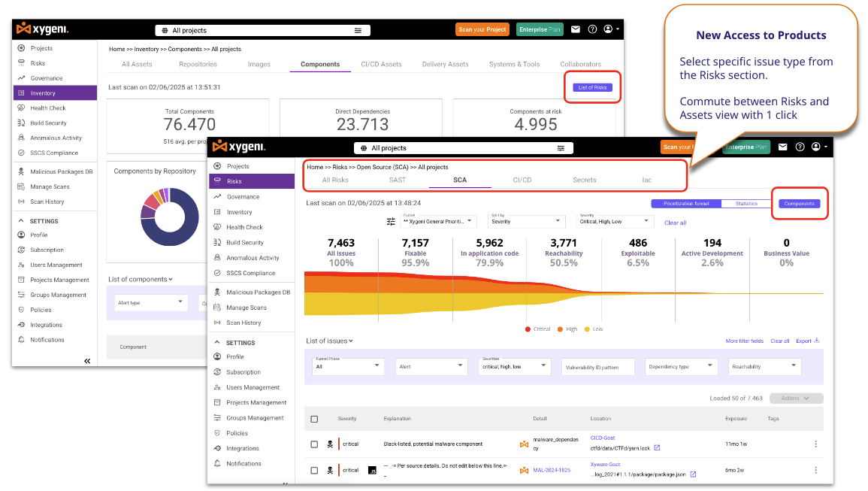Open the Repositories tab in Inventory
Screen dimensions: 868x491
click(x=198, y=64)
